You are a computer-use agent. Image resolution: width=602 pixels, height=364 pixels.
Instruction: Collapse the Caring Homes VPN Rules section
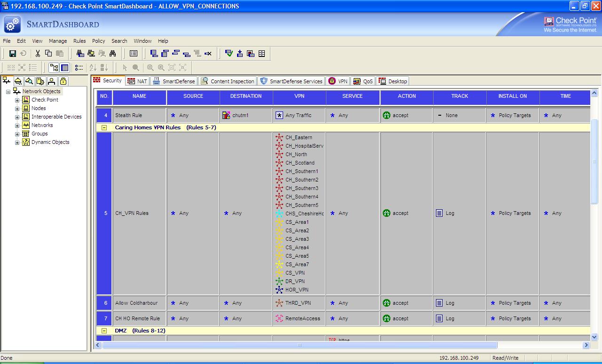pyautogui.click(x=104, y=127)
